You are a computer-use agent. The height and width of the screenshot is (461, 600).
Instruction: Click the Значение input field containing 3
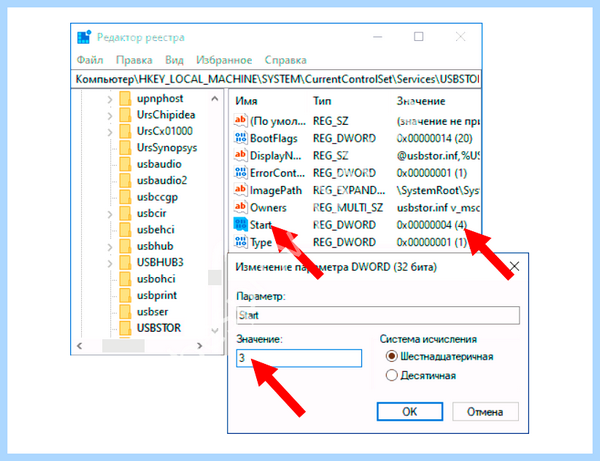299,358
